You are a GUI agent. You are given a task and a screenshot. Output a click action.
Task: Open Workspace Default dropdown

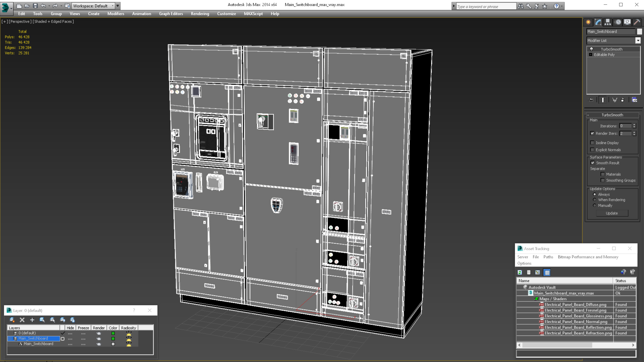pyautogui.click(x=112, y=6)
